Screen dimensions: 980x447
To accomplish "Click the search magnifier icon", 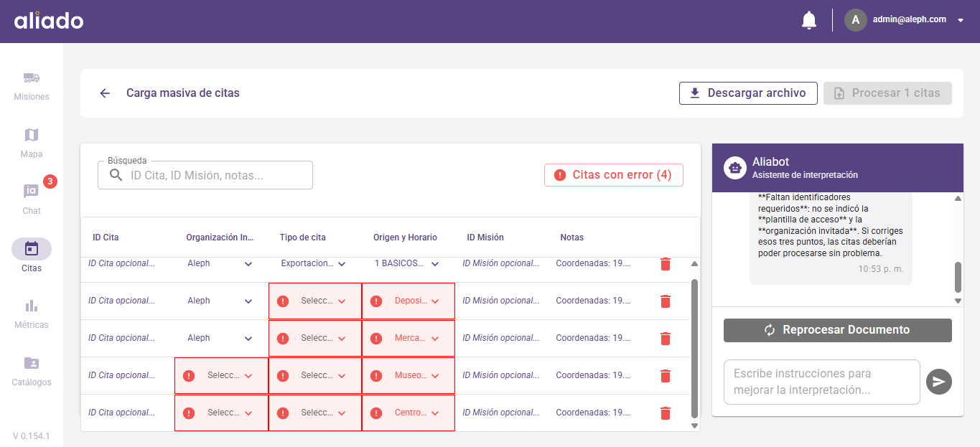I will 116,175.
